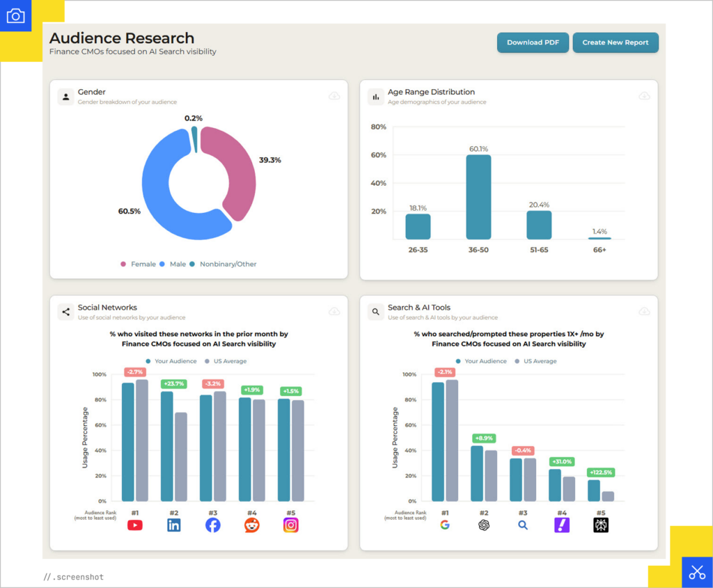713x588 pixels.
Task: Click the purple Yahoo logo rank #4
Action: pyautogui.click(x=562, y=525)
